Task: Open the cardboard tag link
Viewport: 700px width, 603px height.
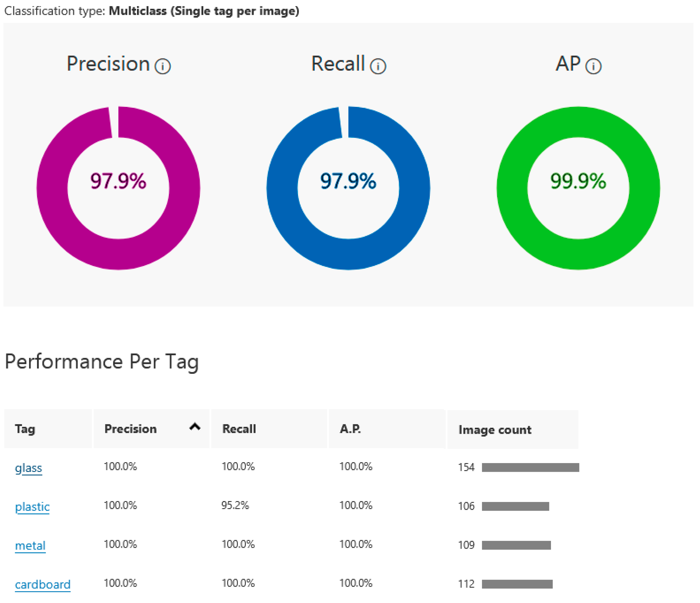Action: (43, 584)
